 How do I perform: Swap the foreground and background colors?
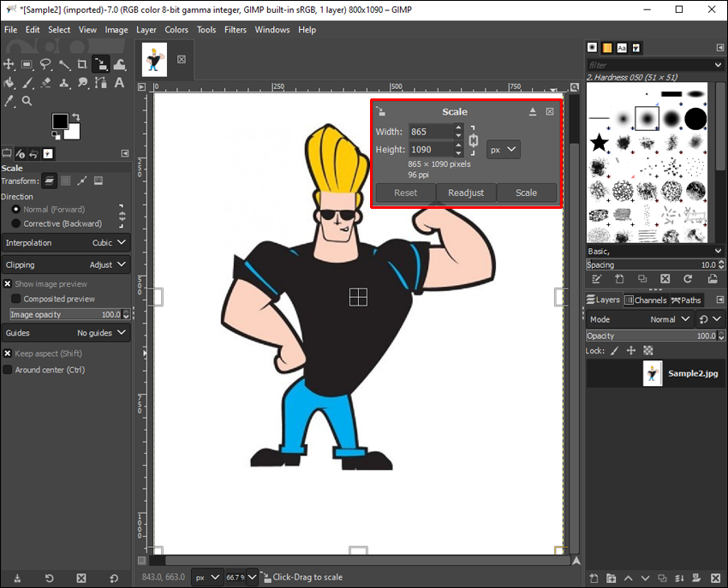76,116
